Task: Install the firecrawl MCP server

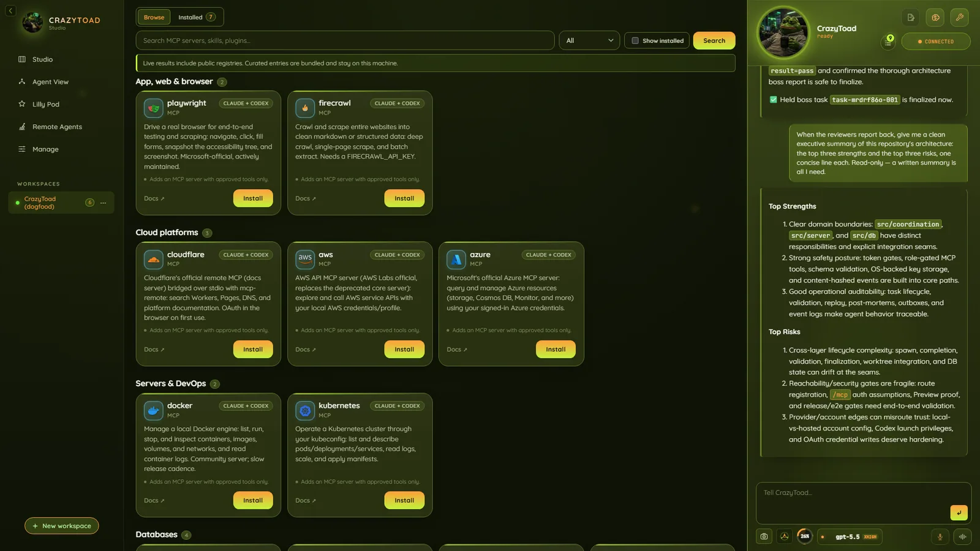Action: [404, 198]
